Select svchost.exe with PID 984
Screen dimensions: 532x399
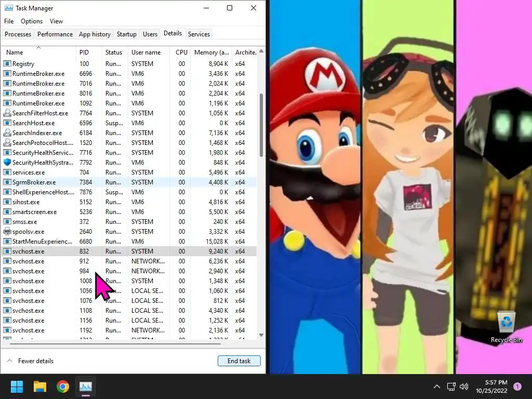[x=129, y=271]
